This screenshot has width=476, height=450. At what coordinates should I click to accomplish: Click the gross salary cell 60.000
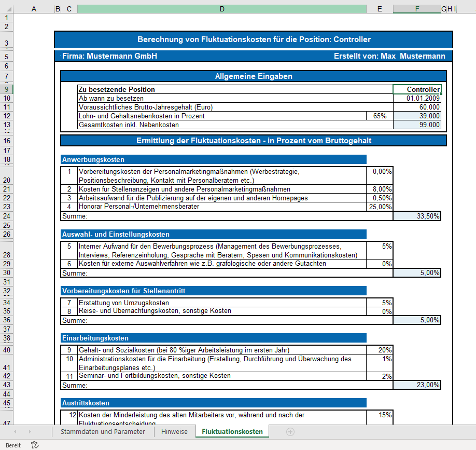[417, 107]
